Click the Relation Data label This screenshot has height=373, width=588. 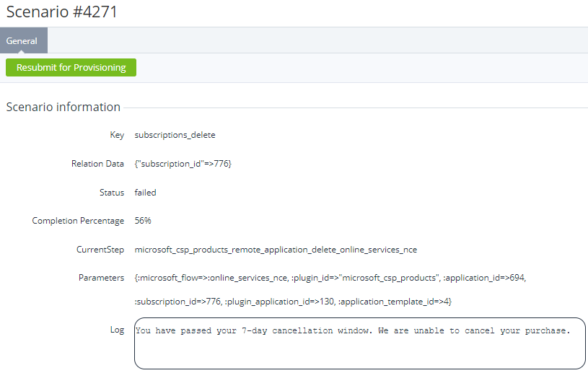pos(97,164)
